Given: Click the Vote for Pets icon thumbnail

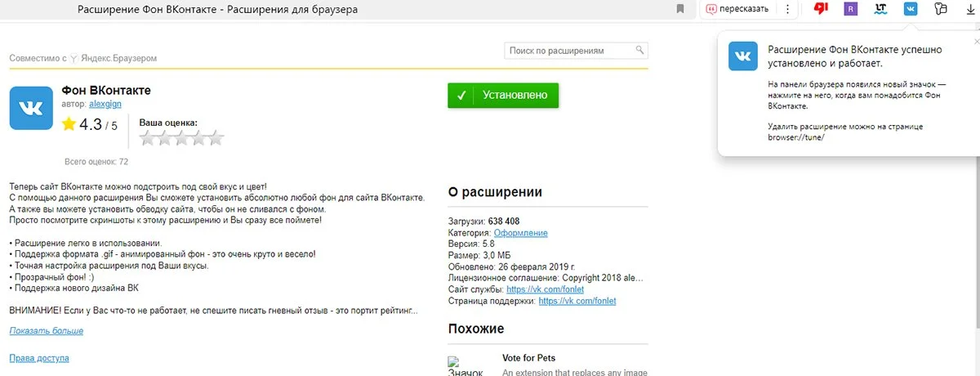Looking at the screenshot, I should (x=465, y=366).
